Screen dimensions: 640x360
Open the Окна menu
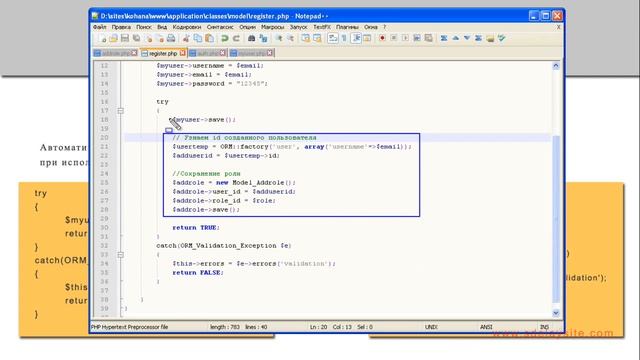(x=371, y=27)
